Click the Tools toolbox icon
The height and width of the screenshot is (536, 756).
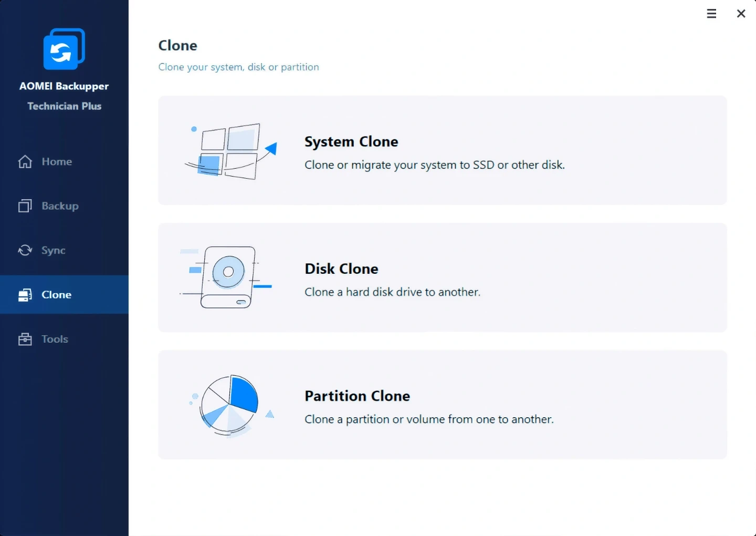(x=25, y=339)
